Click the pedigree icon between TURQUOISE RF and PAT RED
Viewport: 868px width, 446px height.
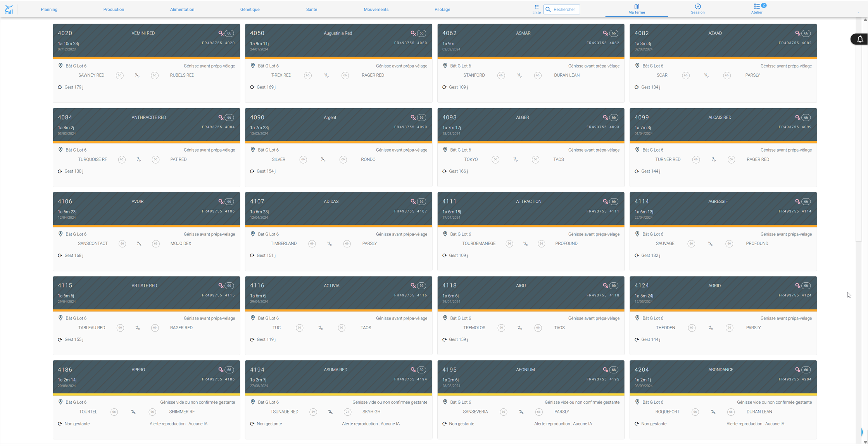tap(138, 159)
